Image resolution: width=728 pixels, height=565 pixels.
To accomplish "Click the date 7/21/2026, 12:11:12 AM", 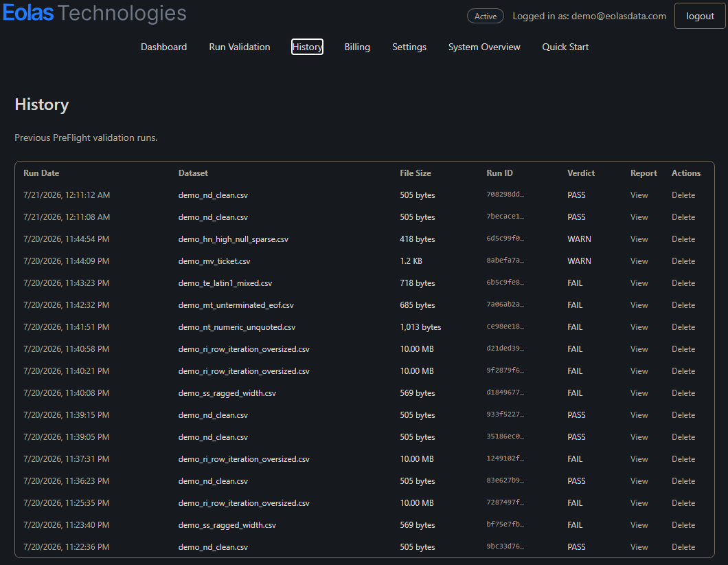I will tap(67, 195).
